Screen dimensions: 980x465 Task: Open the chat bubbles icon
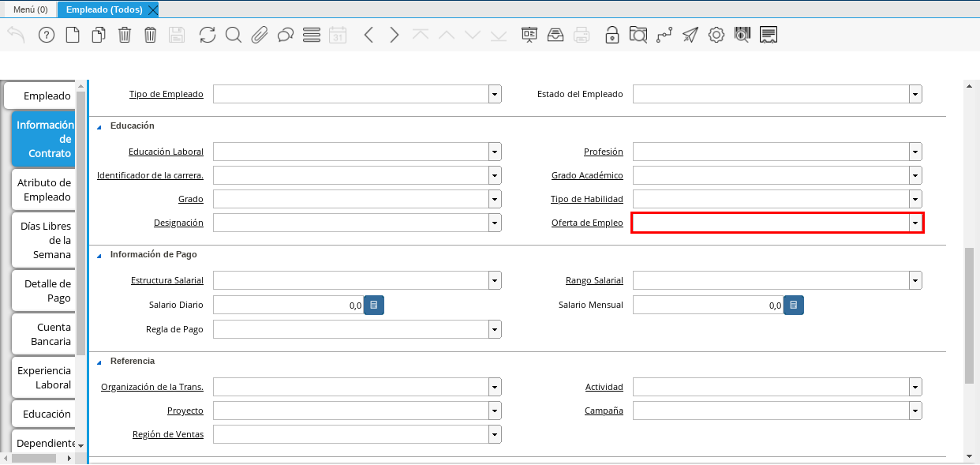(x=286, y=35)
